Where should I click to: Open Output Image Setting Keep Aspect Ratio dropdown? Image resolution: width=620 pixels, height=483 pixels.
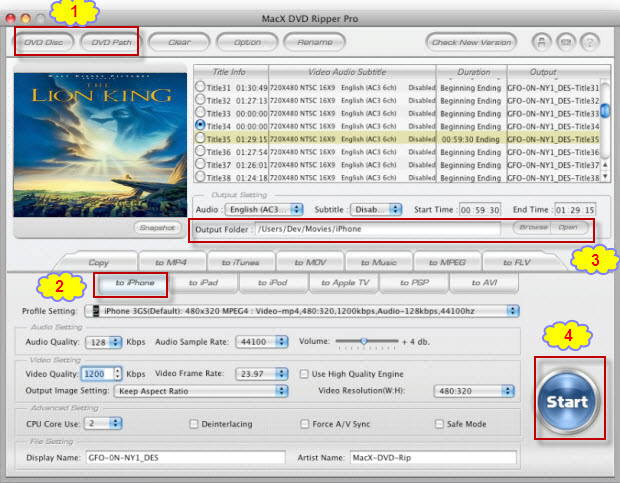point(201,391)
